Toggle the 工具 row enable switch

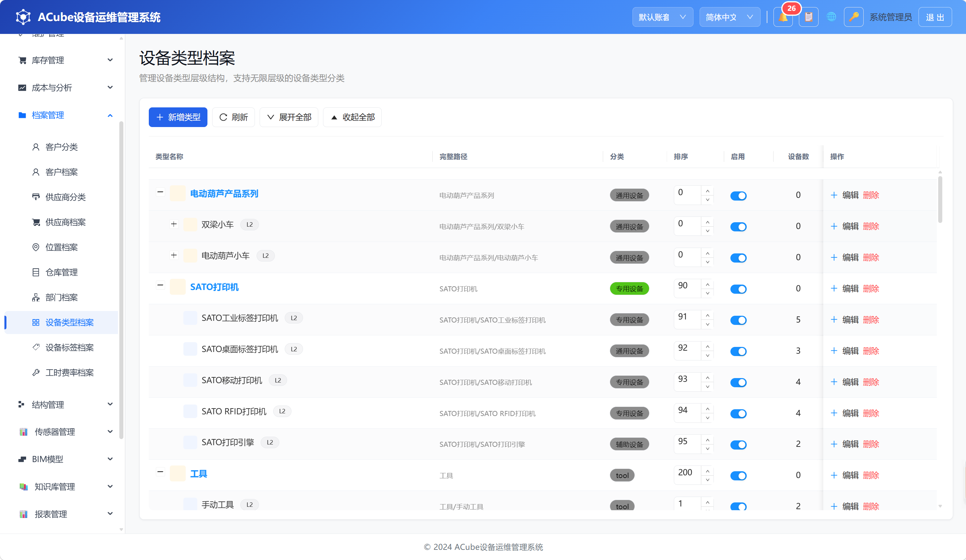point(738,476)
